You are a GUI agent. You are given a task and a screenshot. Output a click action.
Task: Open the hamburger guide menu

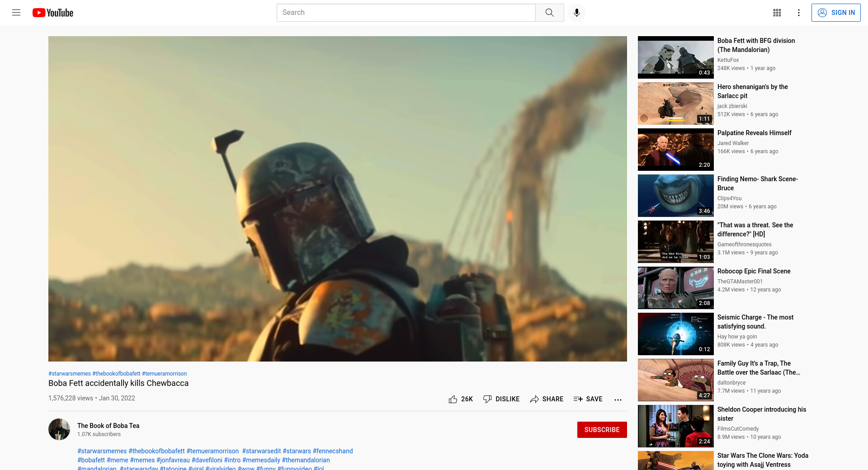point(16,13)
